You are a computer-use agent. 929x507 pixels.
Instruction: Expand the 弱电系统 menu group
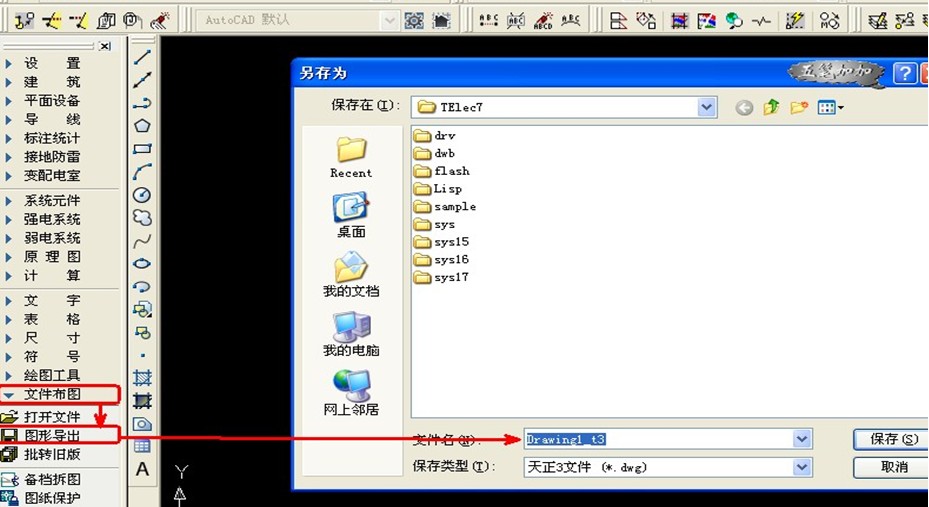pyautogui.click(x=51, y=238)
